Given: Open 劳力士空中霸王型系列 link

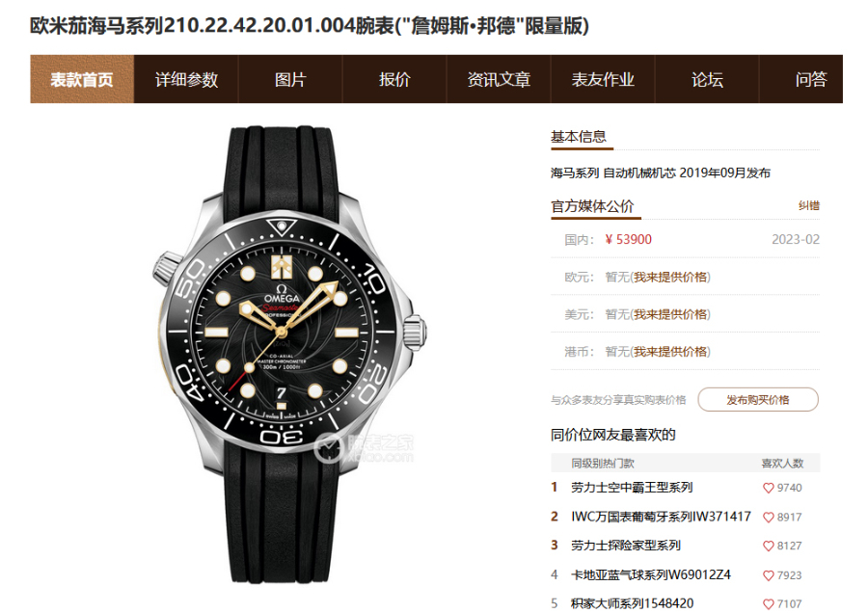Looking at the screenshot, I should (632, 488).
